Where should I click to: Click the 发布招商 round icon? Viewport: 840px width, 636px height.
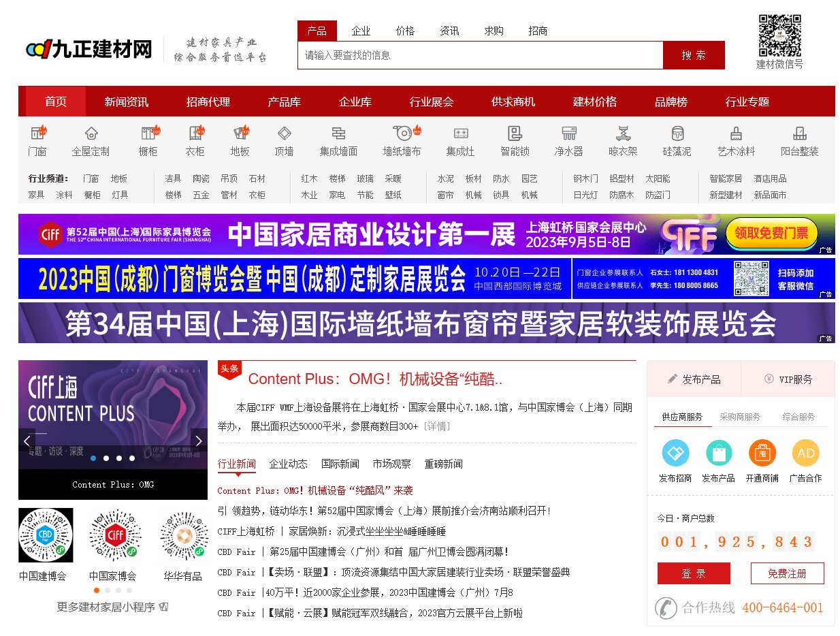tap(675, 453)
